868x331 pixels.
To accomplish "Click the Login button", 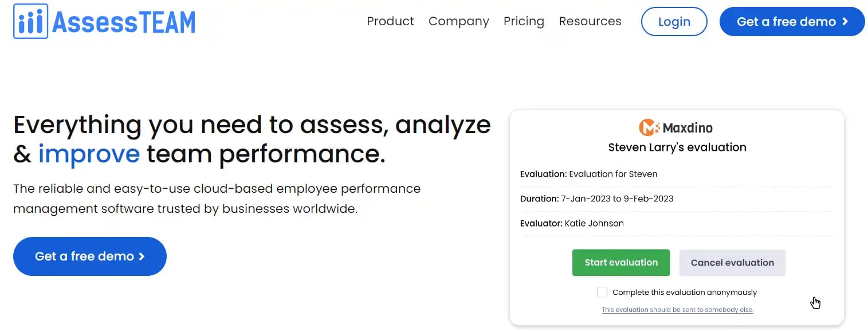I will tap(674, 22).
